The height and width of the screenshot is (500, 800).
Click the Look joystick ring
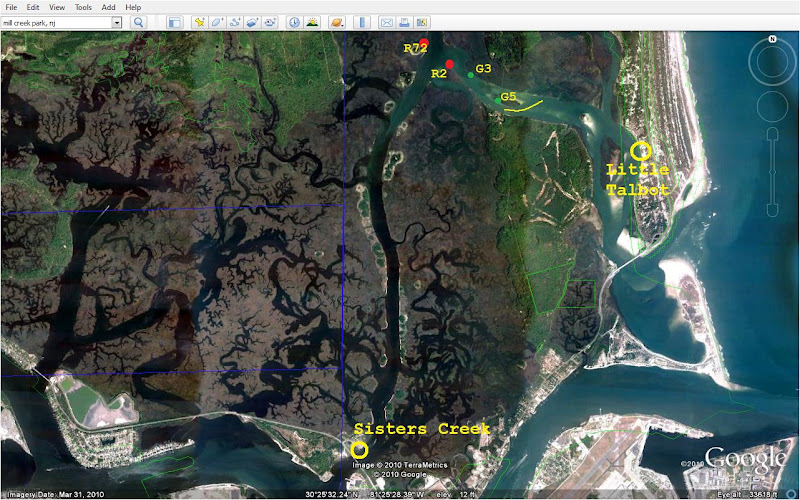(772, 62)
